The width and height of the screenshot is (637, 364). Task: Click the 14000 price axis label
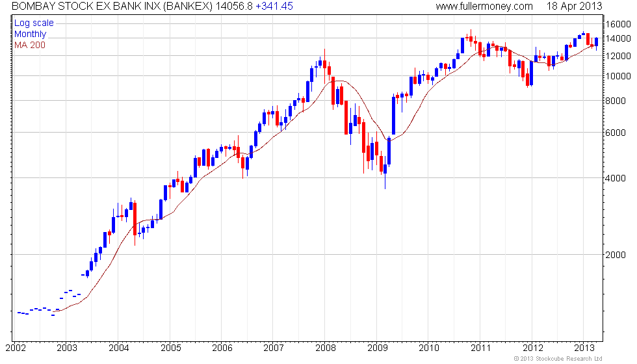point(618,38)
